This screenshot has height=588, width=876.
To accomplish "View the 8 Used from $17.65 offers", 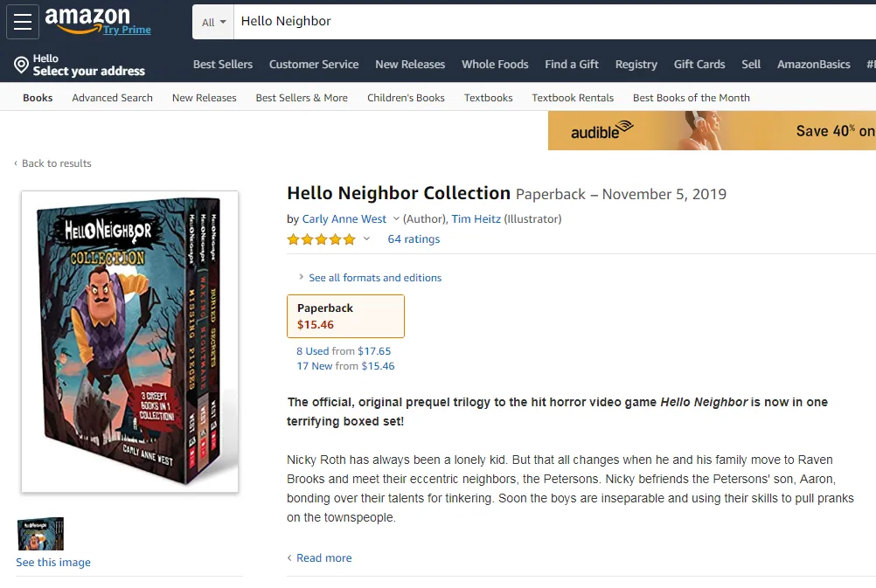I will [x=344, y=351].
